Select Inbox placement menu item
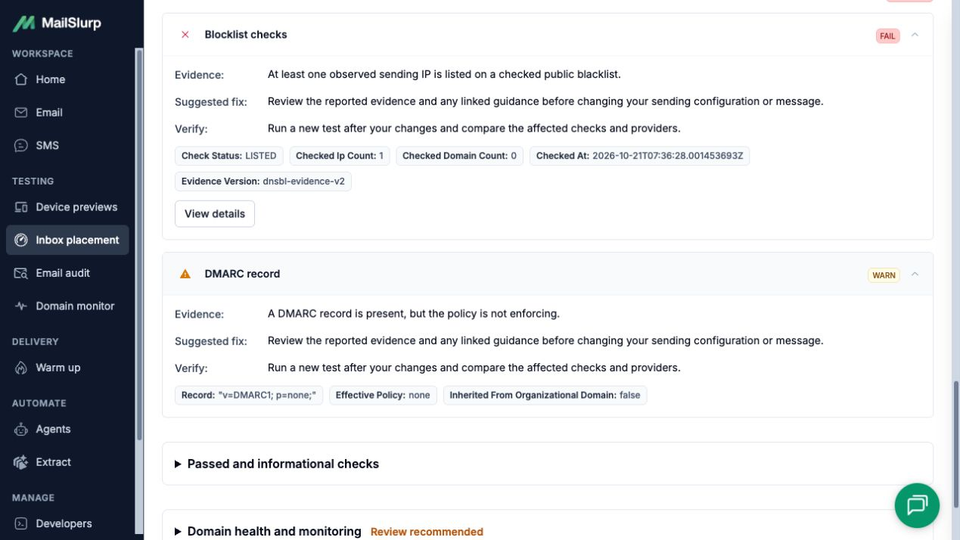The image size is (960, 540). click(x=67, y=240)
